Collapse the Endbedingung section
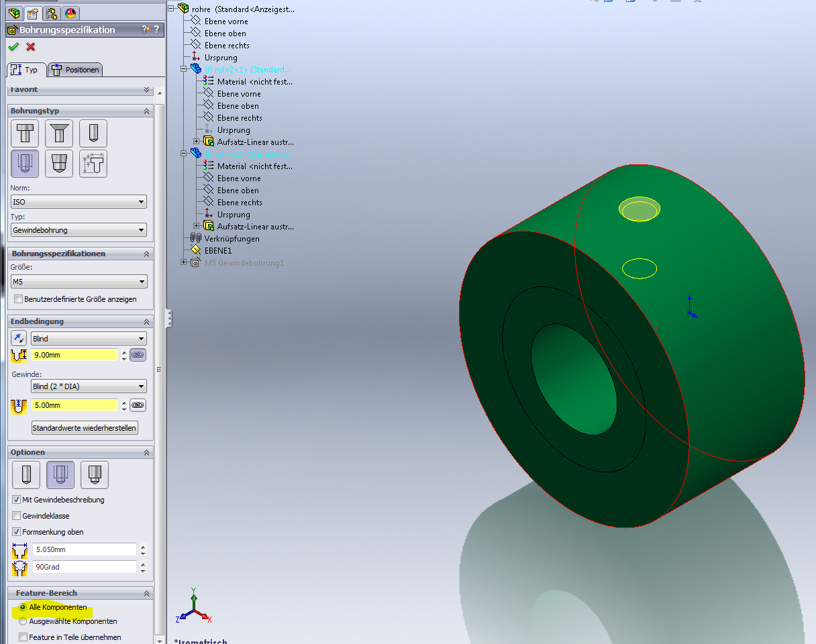 tap(146, 322)
